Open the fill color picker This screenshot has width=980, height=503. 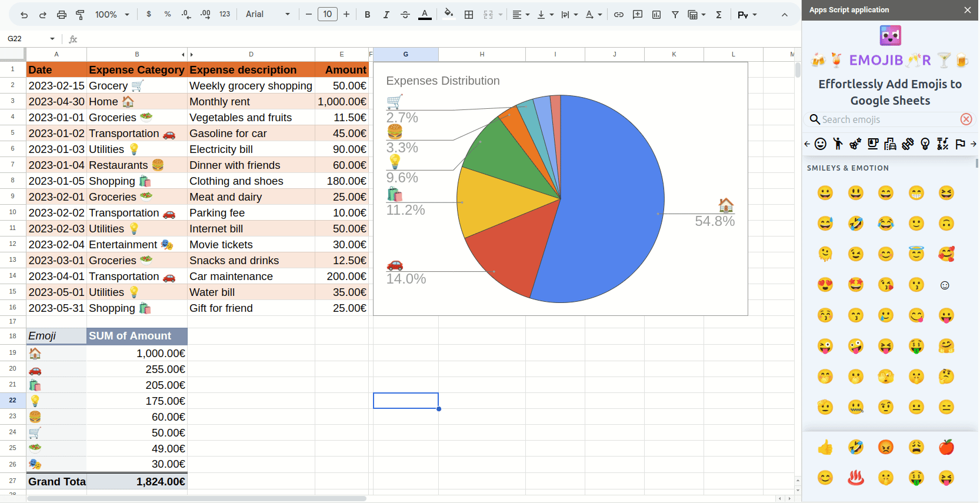click(x=449, y=15)
